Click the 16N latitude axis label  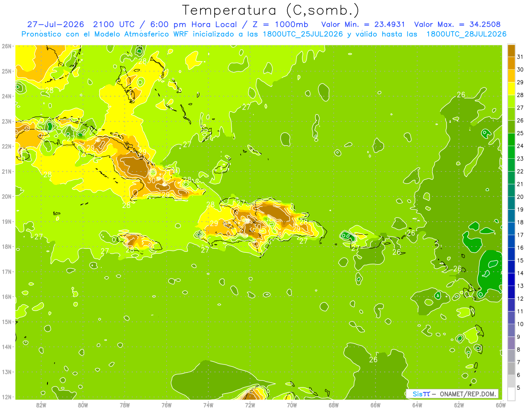(x=6, y=297)
